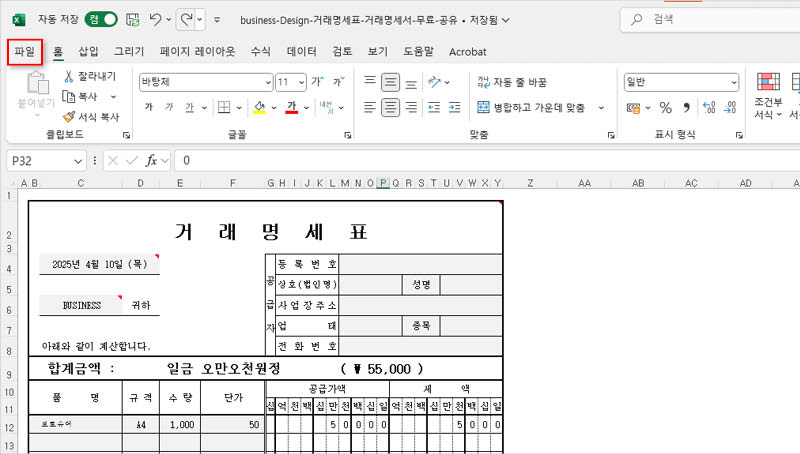Toggle 자동 줄 바꿈 wrap text
This screenshot has width=800, height=454.
(x=512, y=82)
